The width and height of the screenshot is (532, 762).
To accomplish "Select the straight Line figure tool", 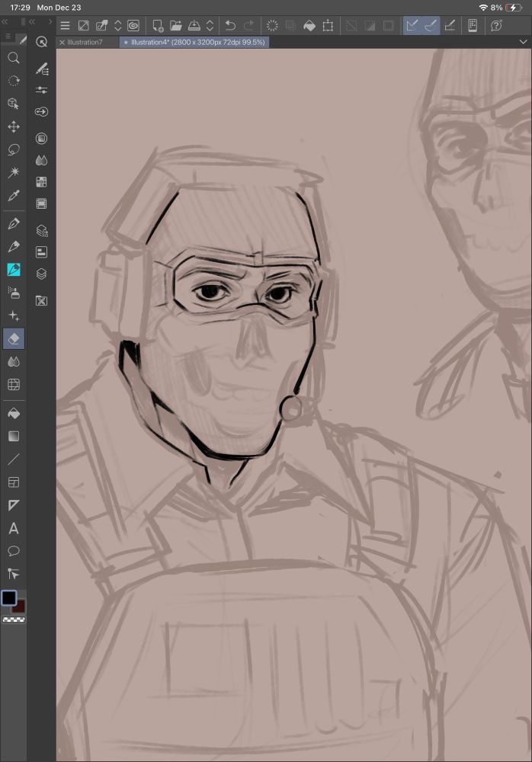I will 14,459.
